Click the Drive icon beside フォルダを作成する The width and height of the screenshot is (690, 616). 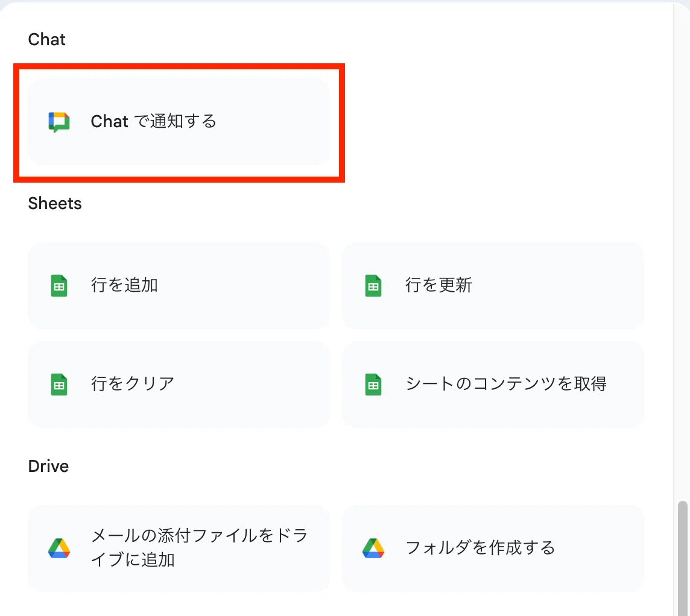pos(373,548)
